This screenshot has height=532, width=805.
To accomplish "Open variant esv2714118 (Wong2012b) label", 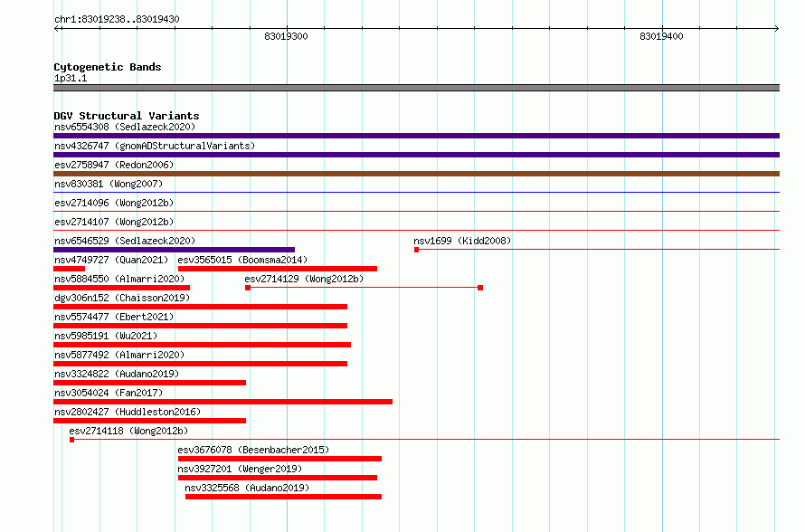I will (128, 431).
